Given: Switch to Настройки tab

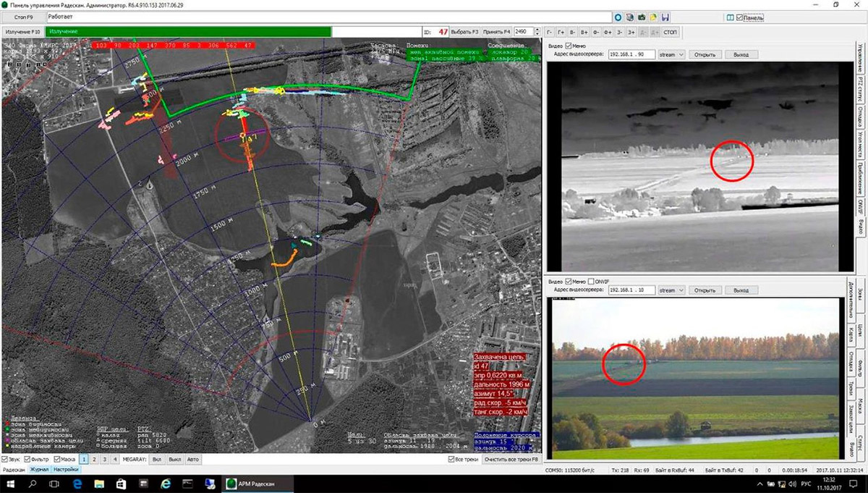Looking at the screenshot, I should (x=66, y=470).
